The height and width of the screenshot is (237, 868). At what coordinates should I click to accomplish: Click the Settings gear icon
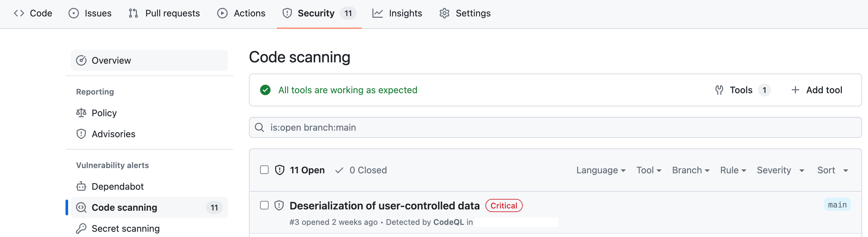pyautogui.click(x=444, y=13)
